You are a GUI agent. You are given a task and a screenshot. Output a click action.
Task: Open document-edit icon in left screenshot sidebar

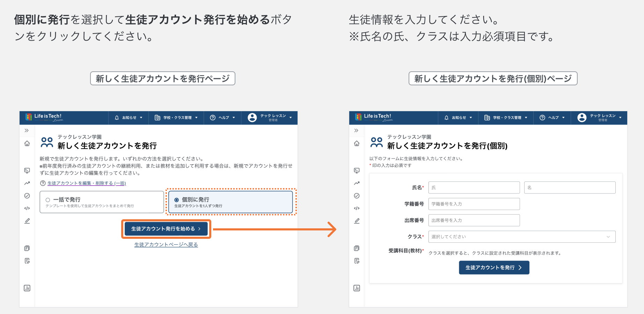(x=27, y=261)
